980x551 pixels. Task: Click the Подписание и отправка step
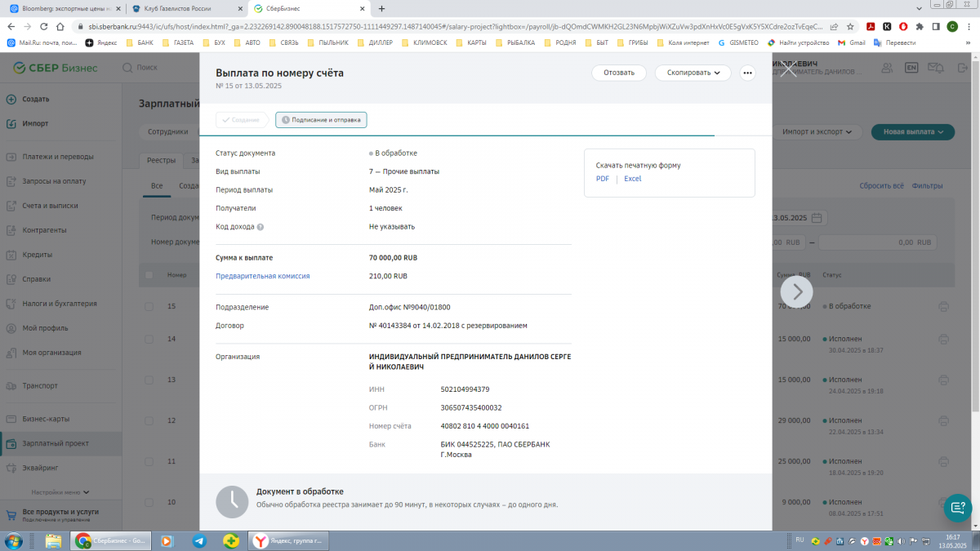321,120
